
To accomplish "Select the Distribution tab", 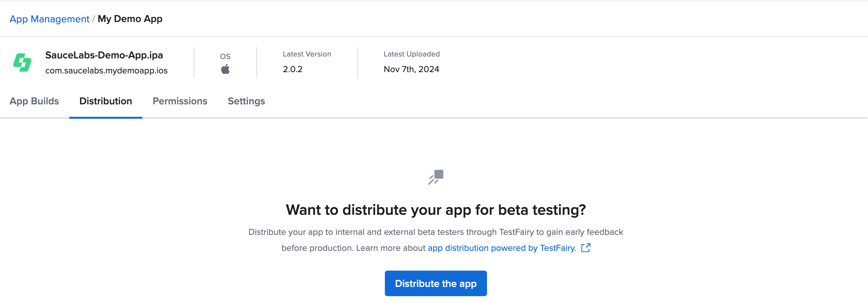I will 105,101.
